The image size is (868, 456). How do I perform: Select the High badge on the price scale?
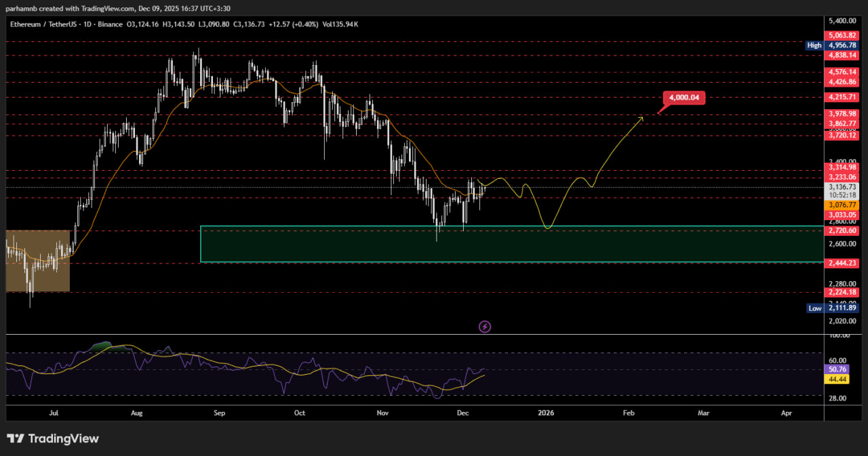click(814, 45)
